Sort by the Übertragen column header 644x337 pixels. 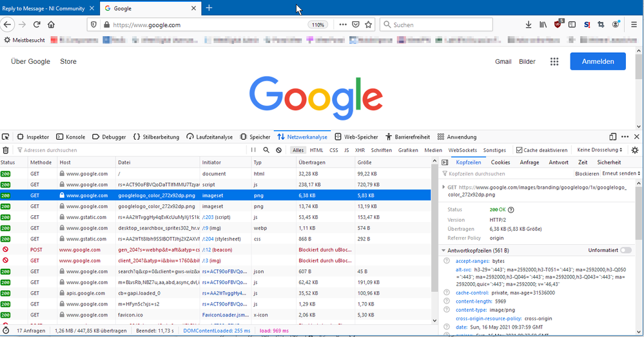(x=326, y=162)
